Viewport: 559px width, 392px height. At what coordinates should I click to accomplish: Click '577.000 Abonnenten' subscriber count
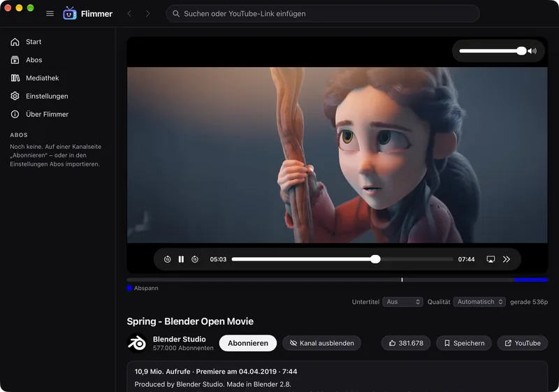click(183, 348)
